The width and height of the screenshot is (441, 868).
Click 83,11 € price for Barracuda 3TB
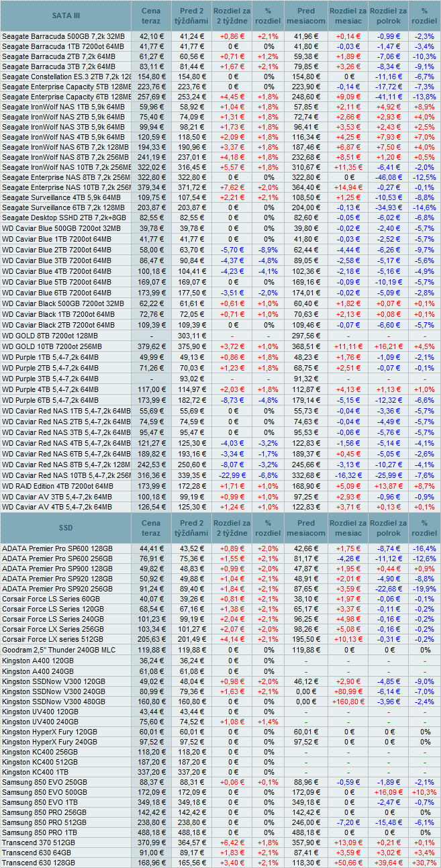(152, 66)
